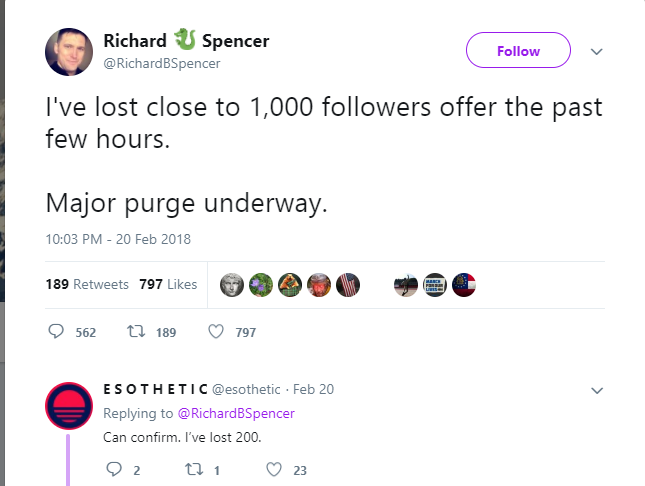Click @RichardBSpencer in Replying to line

236,413
